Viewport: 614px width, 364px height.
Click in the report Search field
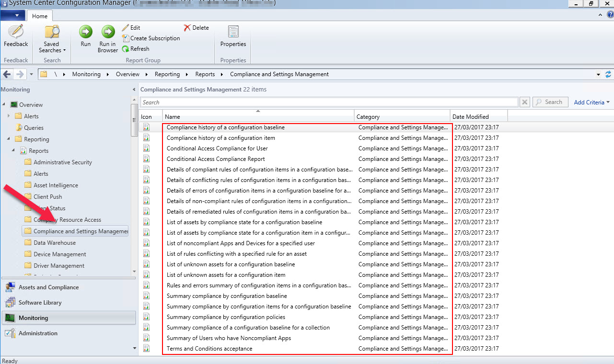click(329, 102)
